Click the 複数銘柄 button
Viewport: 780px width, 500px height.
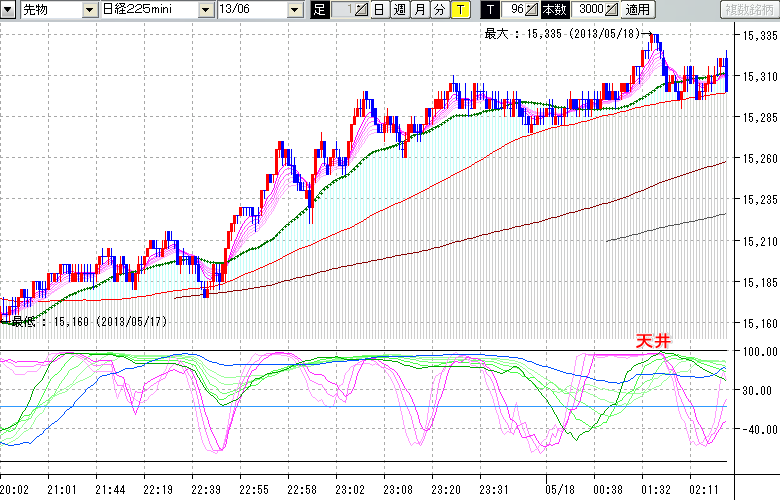coord(747,10)
